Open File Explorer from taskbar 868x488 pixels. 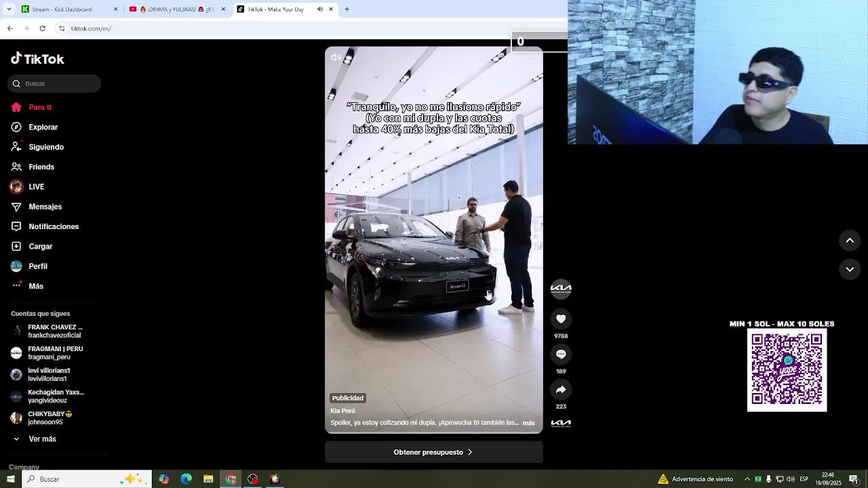(208, 479)
